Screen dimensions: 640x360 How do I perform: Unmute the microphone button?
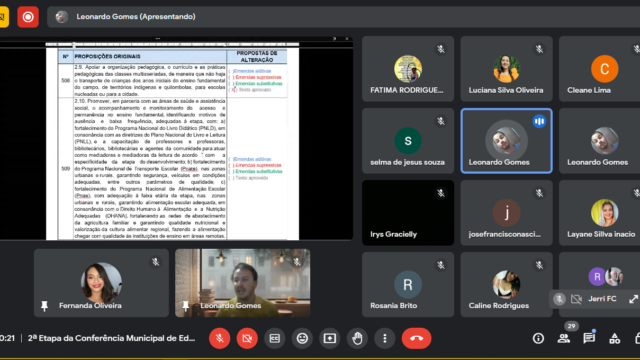[220, 338]
